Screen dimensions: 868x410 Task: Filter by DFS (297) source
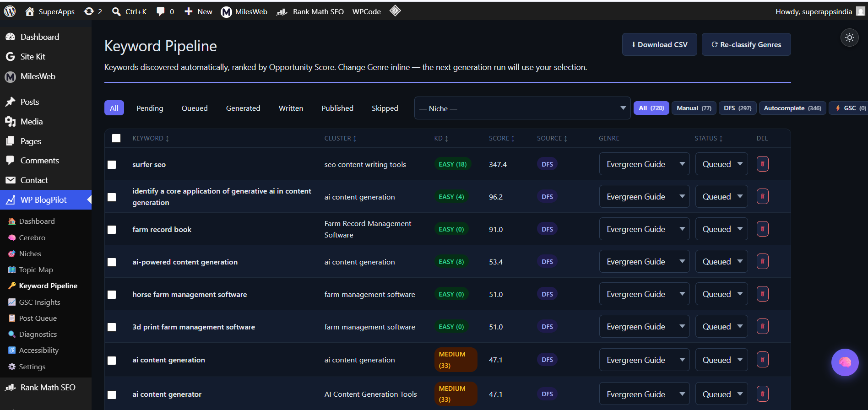[x=738, y=108]
